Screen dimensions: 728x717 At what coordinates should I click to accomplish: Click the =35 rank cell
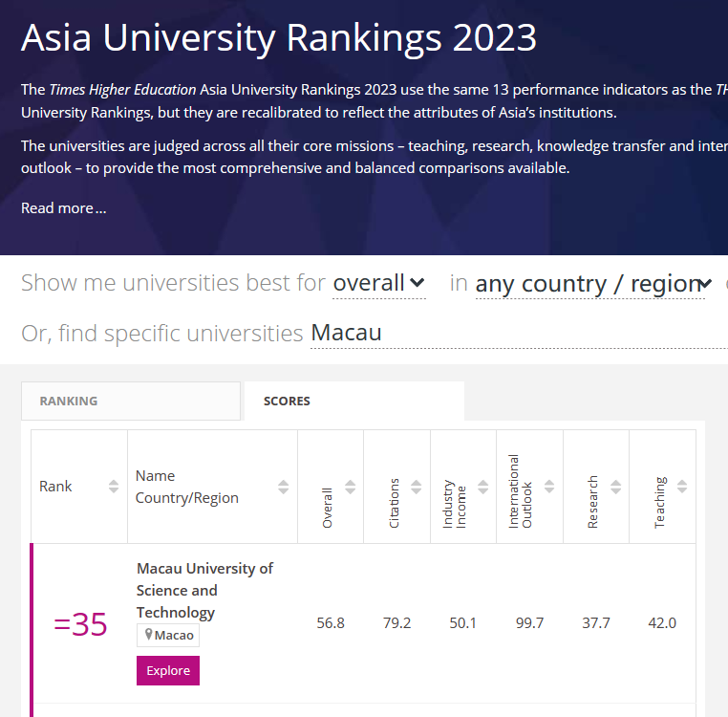click(80, 624)
